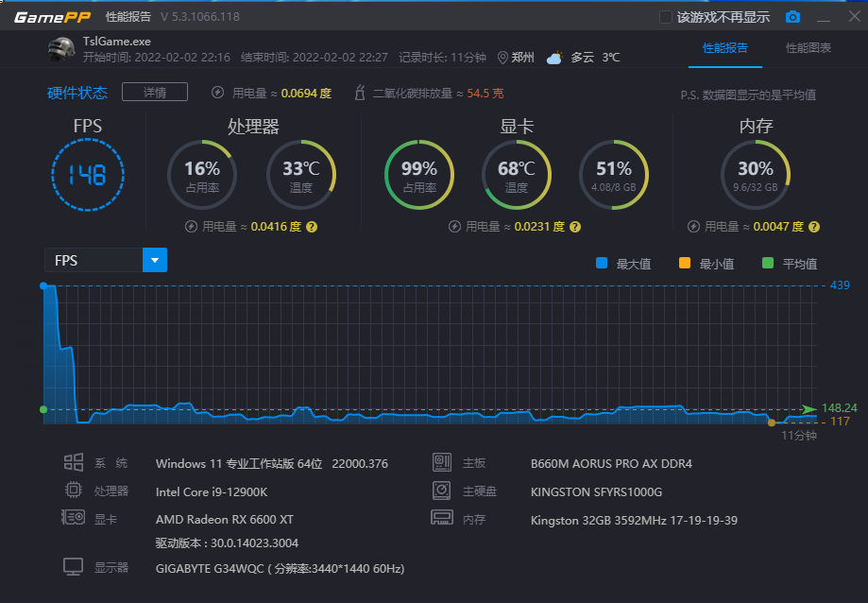Image resolution: width=868 pixels, height=603 pixels.
Task: Click the Intel Core i9-12900K text
Action: click(x=212, y=491)
